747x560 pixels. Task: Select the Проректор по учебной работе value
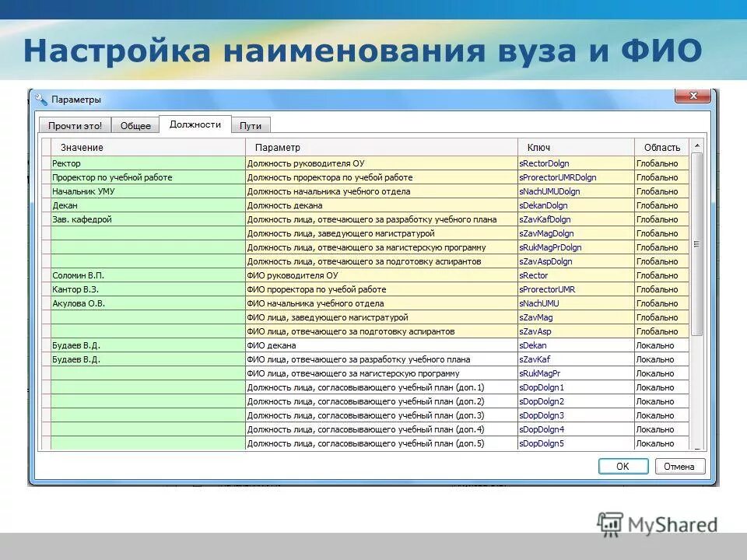pos(148,177)
